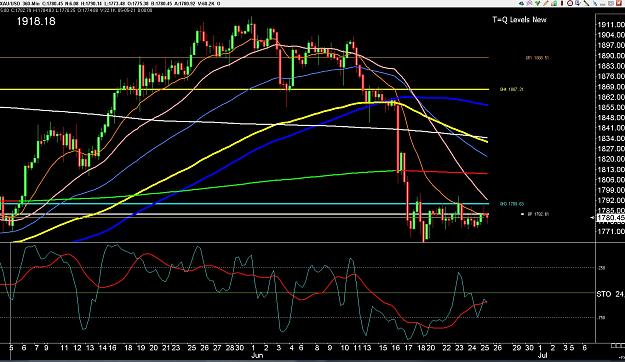Click the purple crossed-tools toolbar icon
Screen dimensions: 625x362
529,3
